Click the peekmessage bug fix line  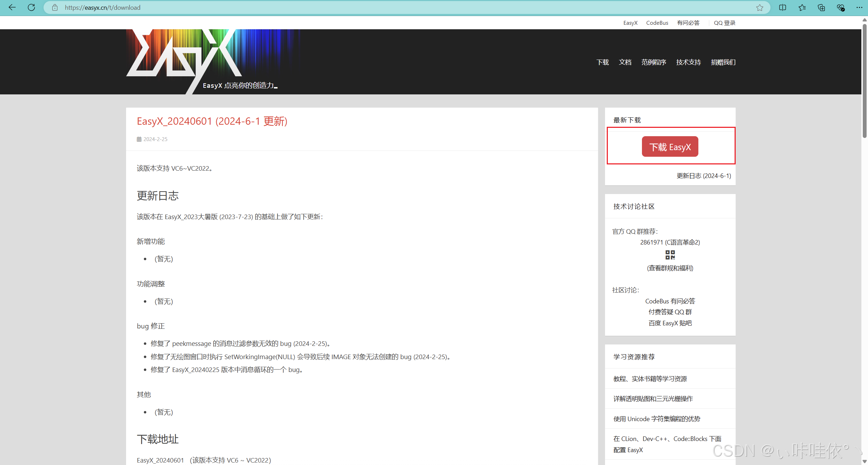(241, 344)
